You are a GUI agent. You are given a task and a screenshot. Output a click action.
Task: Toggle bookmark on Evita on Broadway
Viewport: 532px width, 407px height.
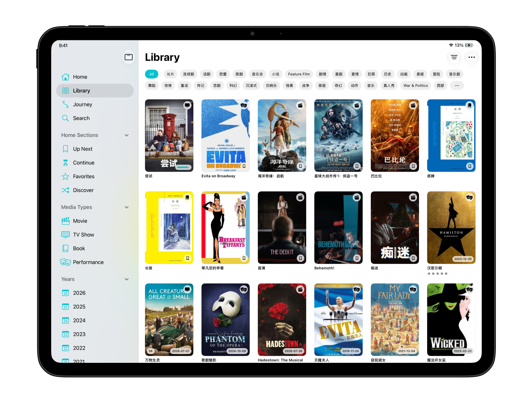point(244,166)
